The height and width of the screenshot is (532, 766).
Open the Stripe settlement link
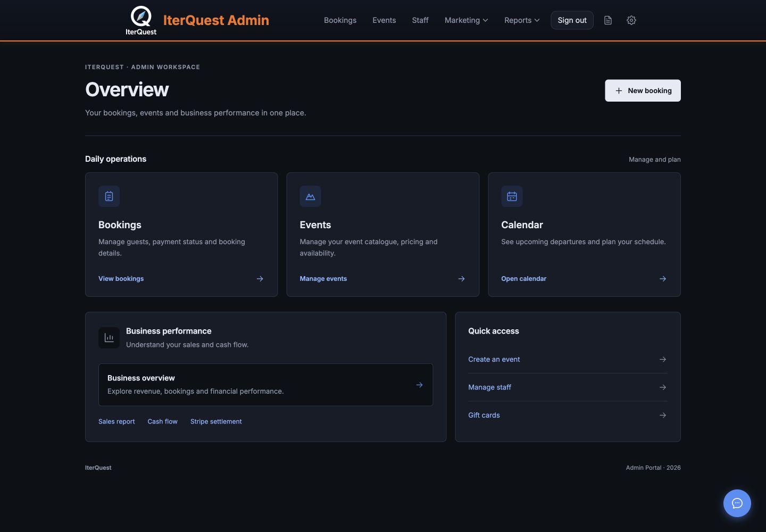pyautogui.click(x=216, y=421)
